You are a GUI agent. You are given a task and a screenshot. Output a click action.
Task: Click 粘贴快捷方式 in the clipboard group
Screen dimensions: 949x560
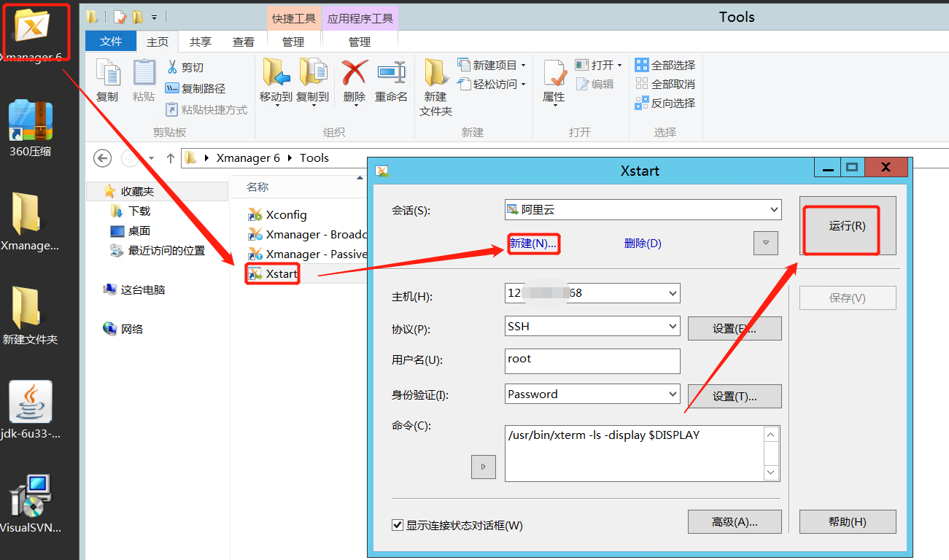click(206, 109)
